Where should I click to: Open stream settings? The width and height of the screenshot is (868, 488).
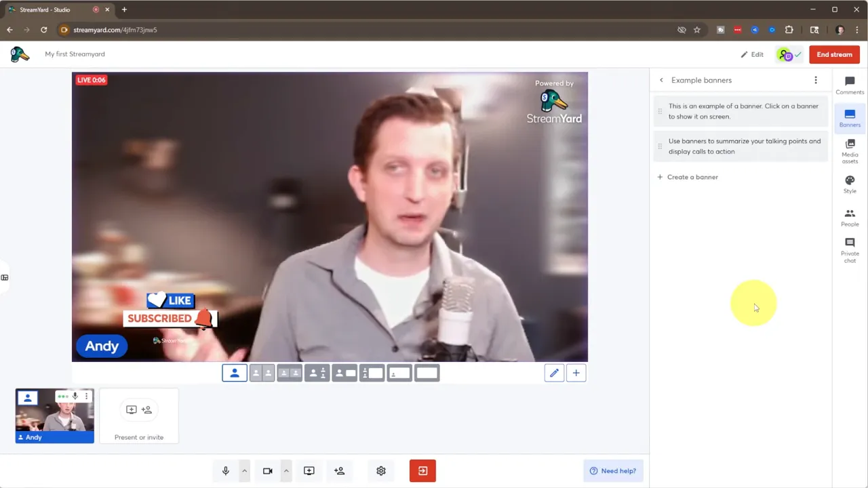(380, 470)
